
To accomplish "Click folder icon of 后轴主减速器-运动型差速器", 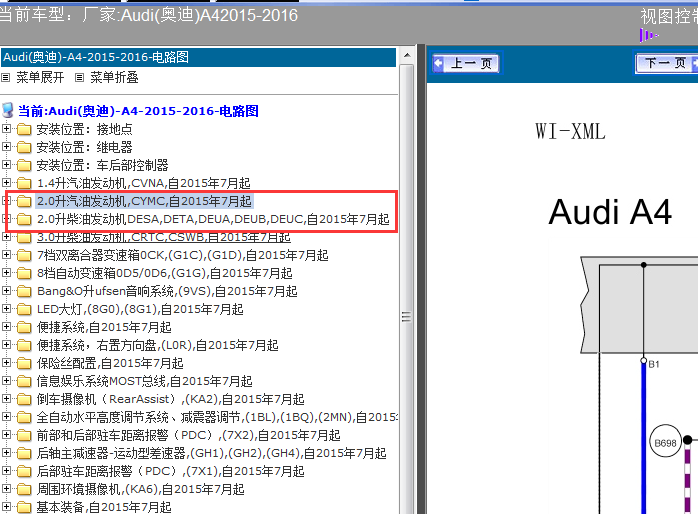I will point(24,453).
